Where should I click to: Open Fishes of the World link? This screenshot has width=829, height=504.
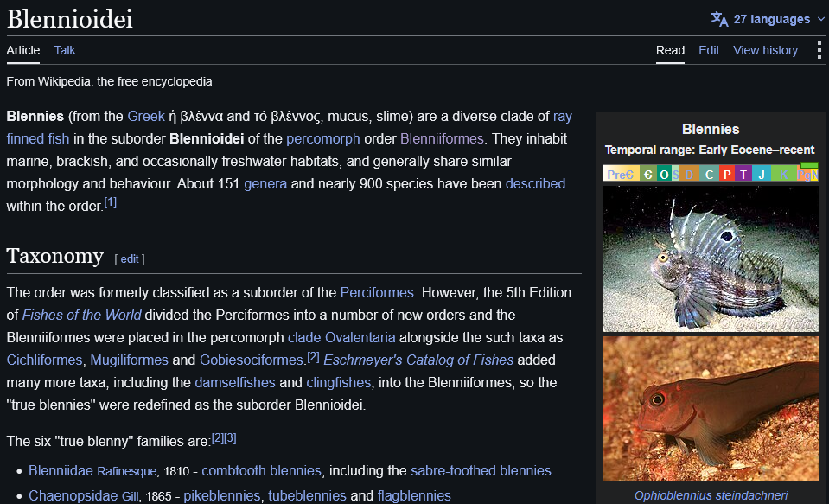82,316
